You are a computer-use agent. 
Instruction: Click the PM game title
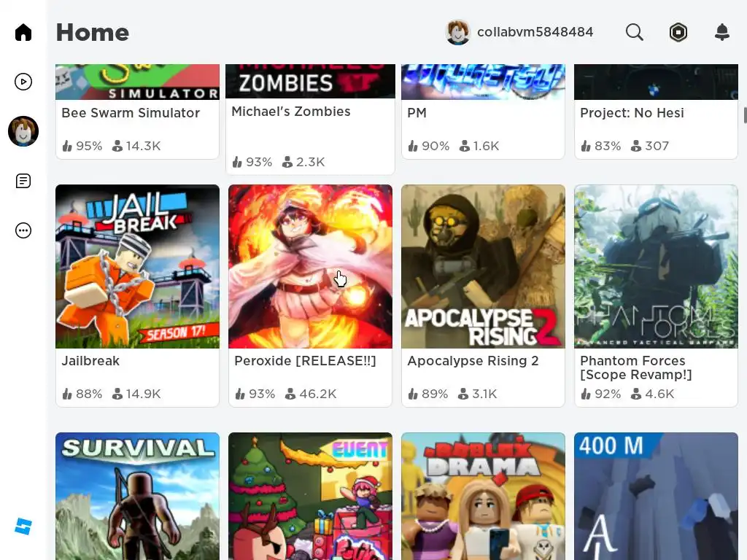[x=417, y=113]
